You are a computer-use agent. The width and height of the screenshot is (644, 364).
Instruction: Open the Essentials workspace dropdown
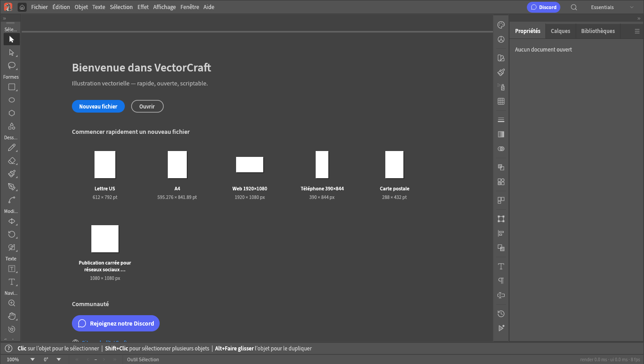(612, 7)
